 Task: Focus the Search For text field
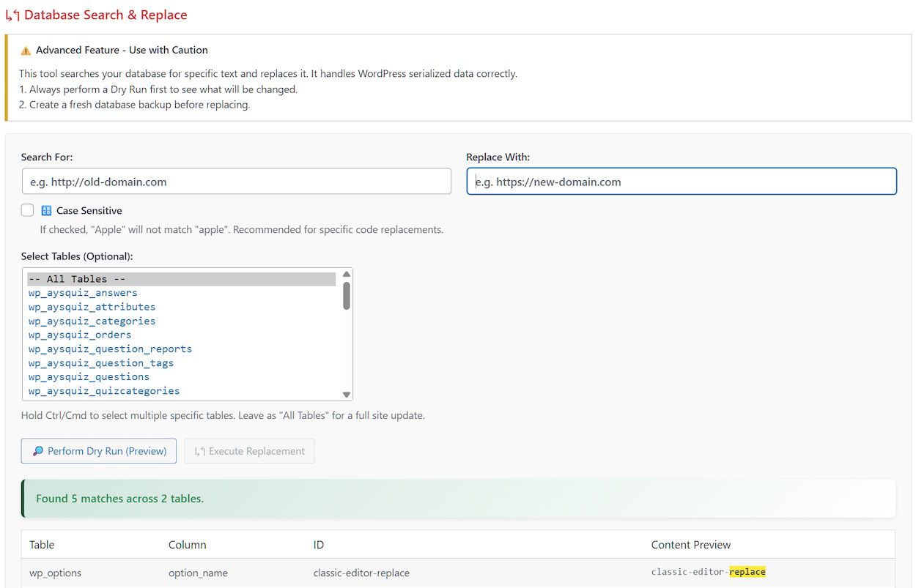(236, 182)
